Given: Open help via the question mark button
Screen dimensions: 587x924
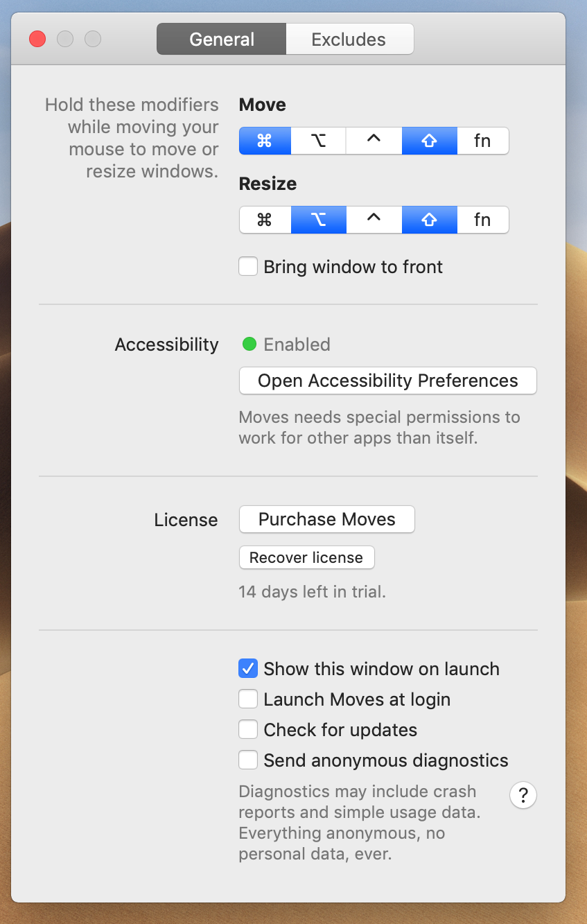Looking at the screenshot, I should pos(523,795).
